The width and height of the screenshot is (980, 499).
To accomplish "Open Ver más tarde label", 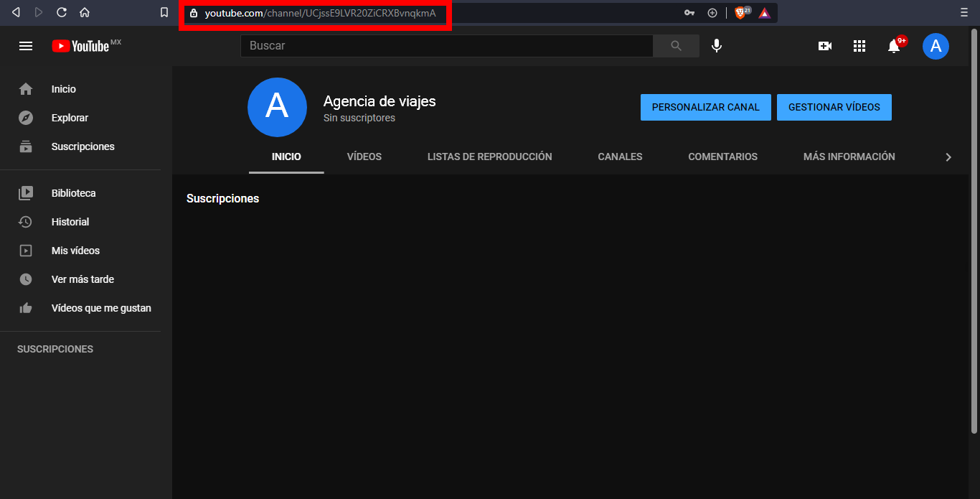I will 83,279.
